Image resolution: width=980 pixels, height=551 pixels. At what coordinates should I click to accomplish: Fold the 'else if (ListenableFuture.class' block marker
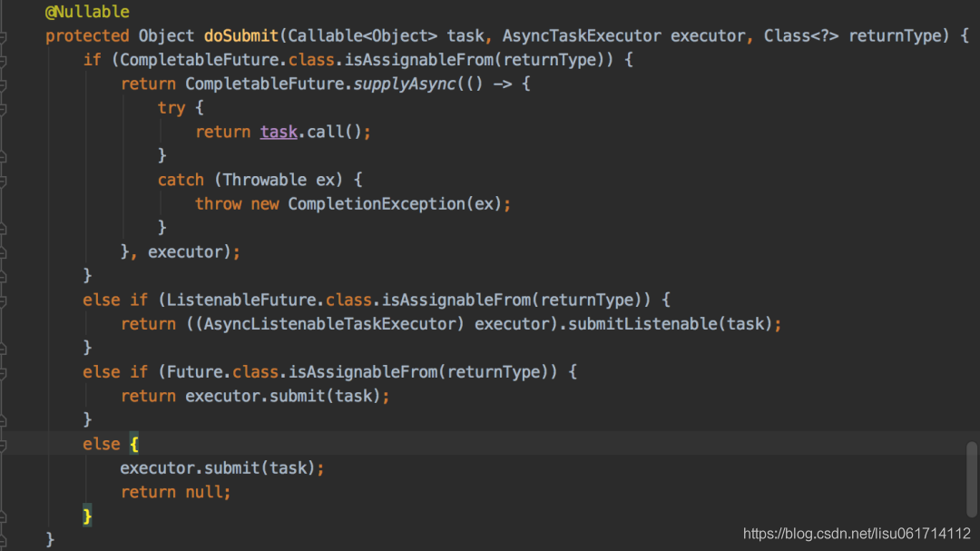click(x=3, y=301)
